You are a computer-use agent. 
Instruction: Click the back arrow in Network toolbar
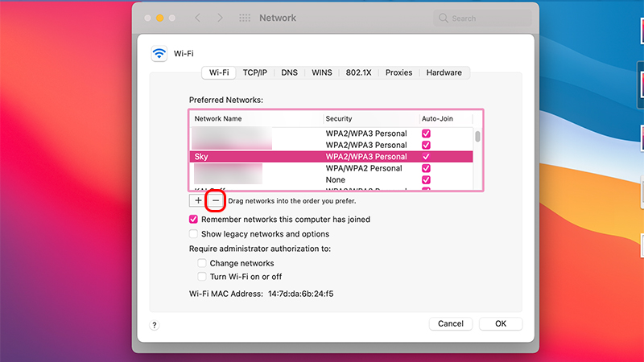[197, 18]
